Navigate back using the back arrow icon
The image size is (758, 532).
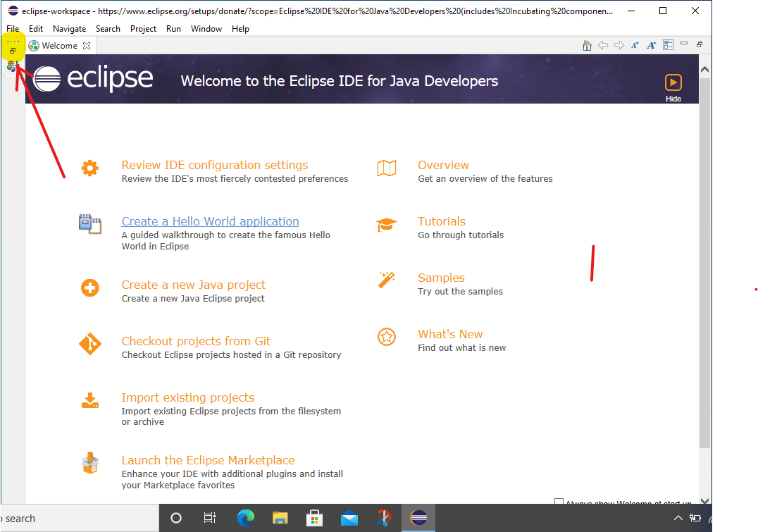click(x=604, y=44)
